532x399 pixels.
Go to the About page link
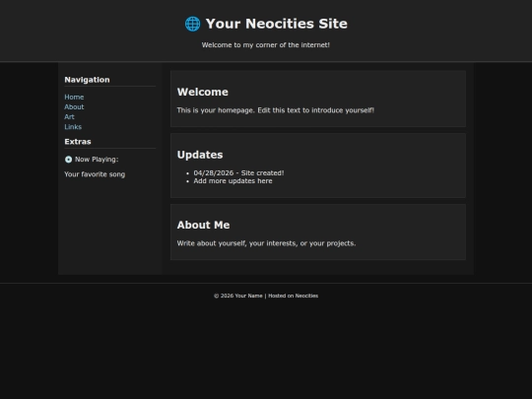pos(74,106)
